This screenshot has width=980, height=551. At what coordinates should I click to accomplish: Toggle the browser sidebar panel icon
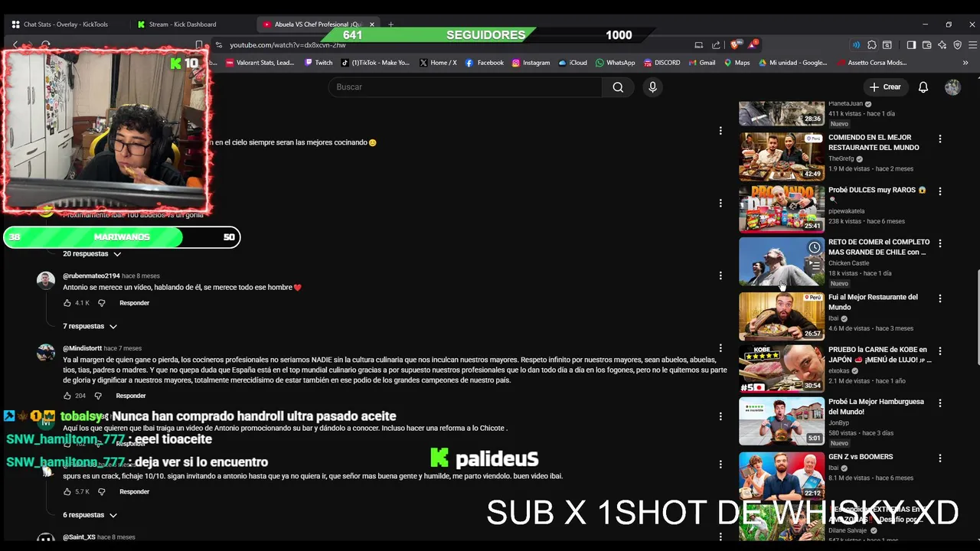tap(911, 45)
